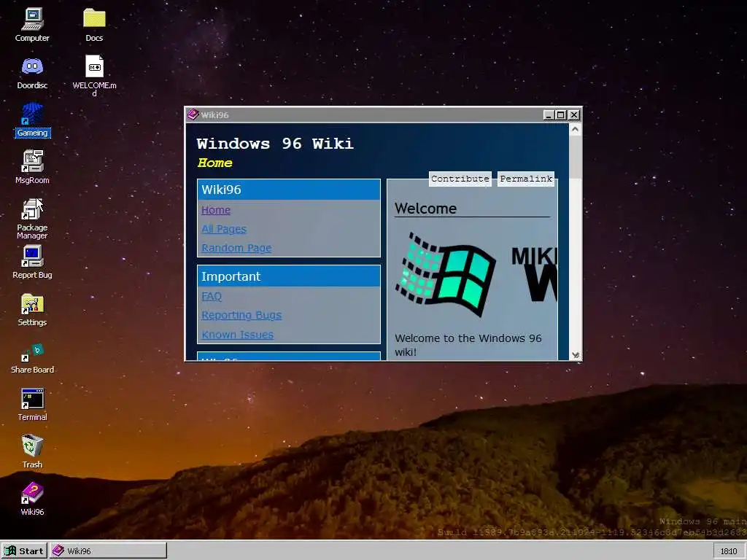Click the Wiki96 sidebar section header

point(289,190)
